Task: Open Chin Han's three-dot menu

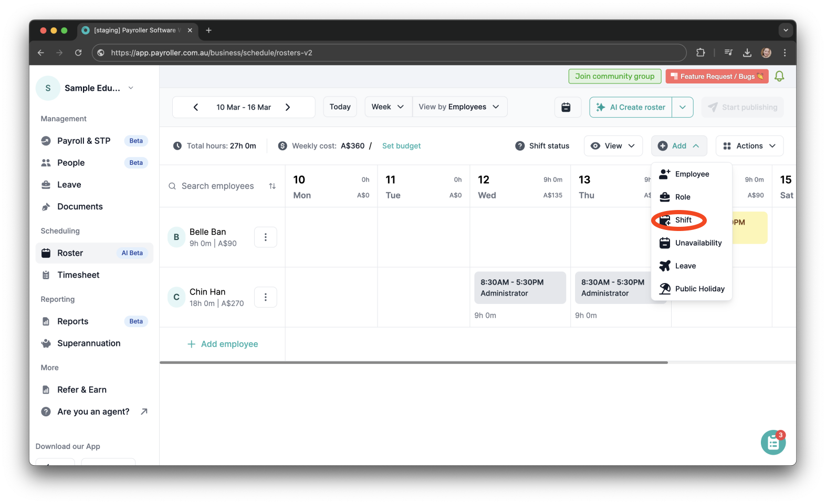Action: point(266,297)
